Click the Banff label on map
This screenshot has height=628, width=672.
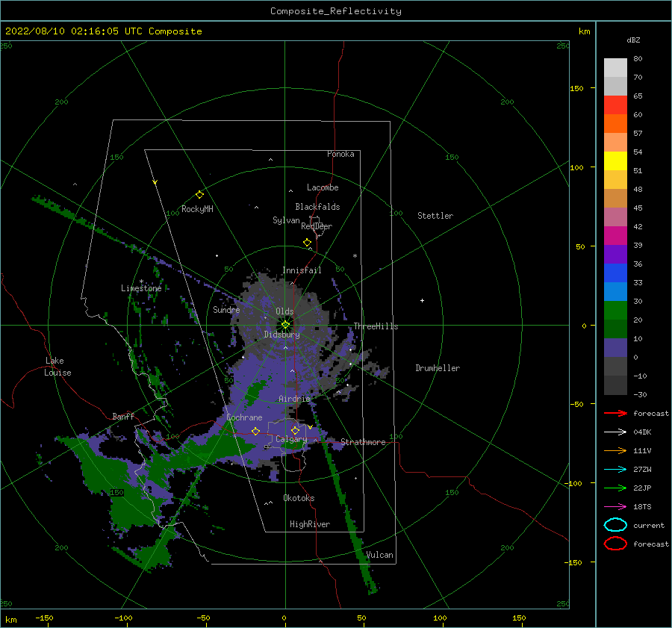click(123, 416)
